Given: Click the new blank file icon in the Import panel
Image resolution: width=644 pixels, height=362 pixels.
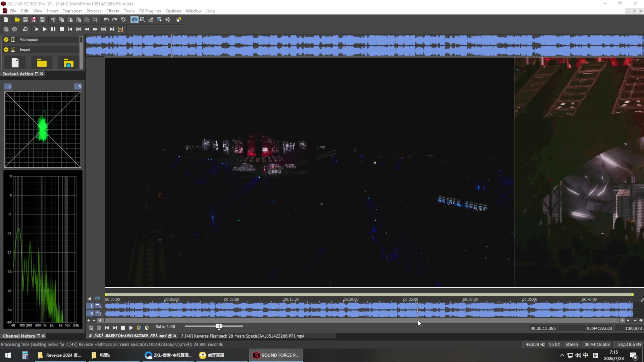Looking at the screenshot, I should [x=15, y=63].
